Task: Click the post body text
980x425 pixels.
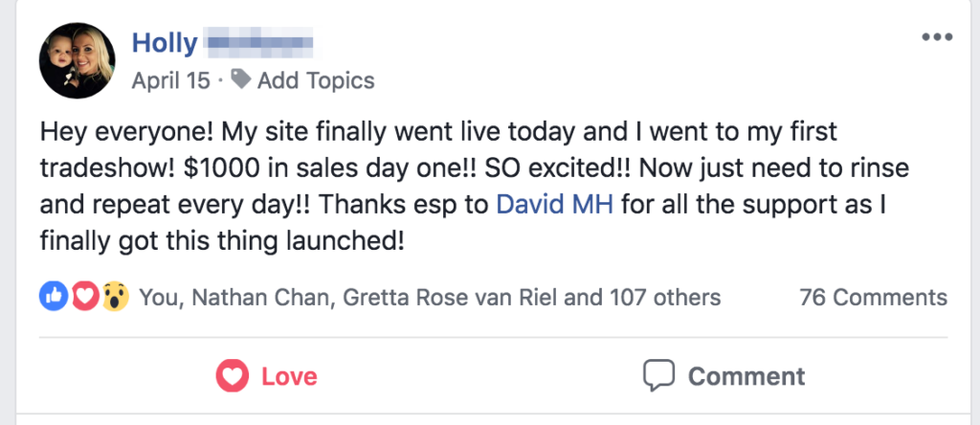Action: (474, 187)
